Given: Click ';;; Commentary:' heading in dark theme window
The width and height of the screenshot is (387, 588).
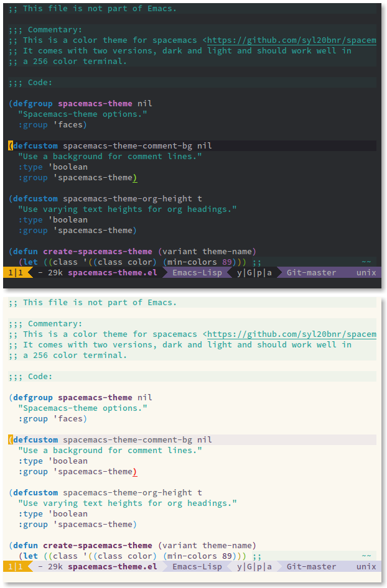Looking at the screenshot, I should 45,30.
